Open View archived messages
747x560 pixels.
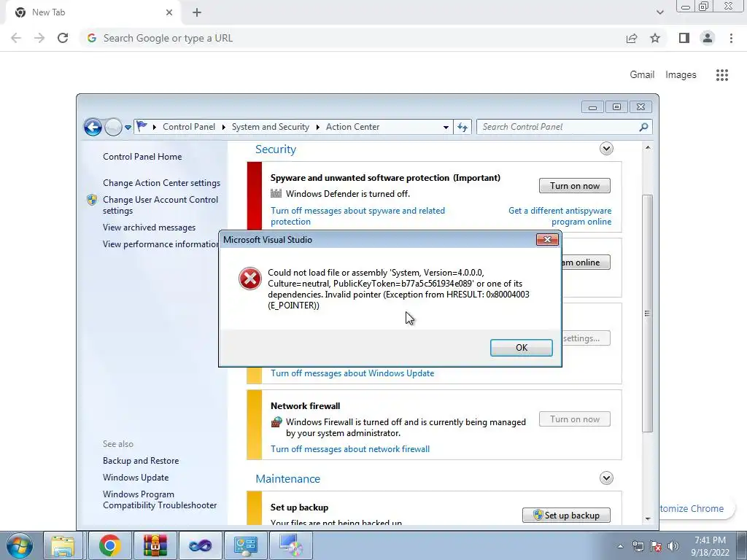click(x=149, y=227)
